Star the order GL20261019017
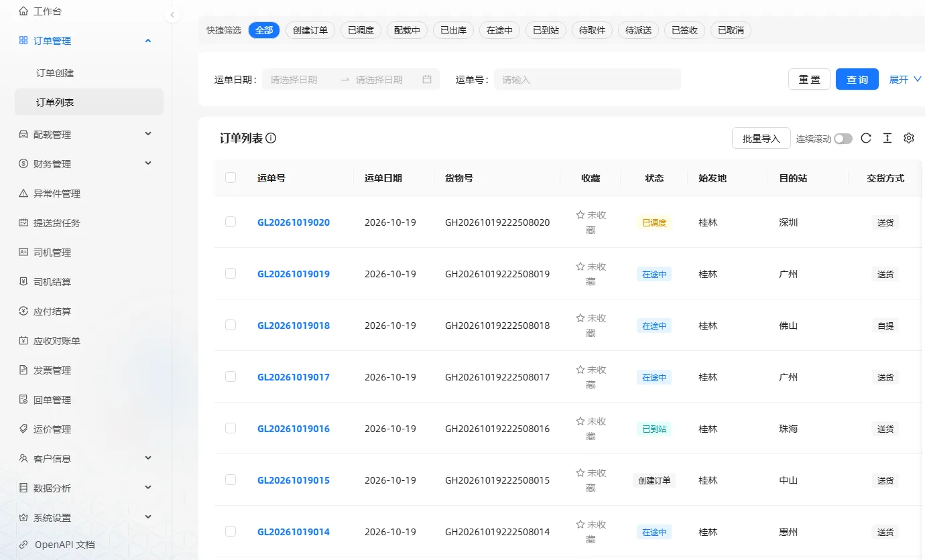The height and width of the screenshot is (560, 925). [580, 370]
